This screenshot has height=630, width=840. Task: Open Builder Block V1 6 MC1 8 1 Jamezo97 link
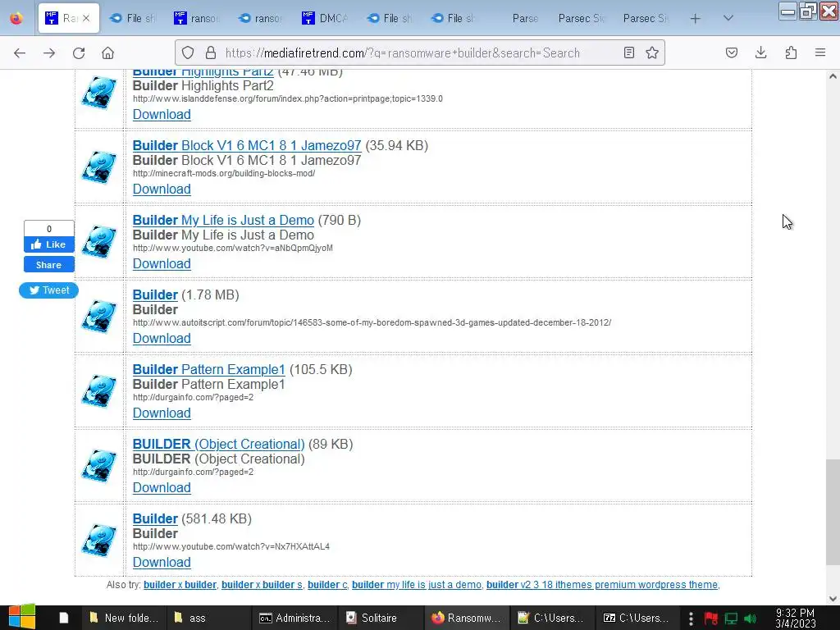tap(247, 145)
